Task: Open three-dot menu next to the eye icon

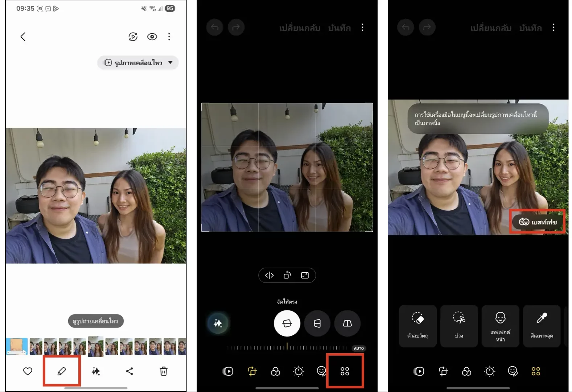Action: point(169,37)
